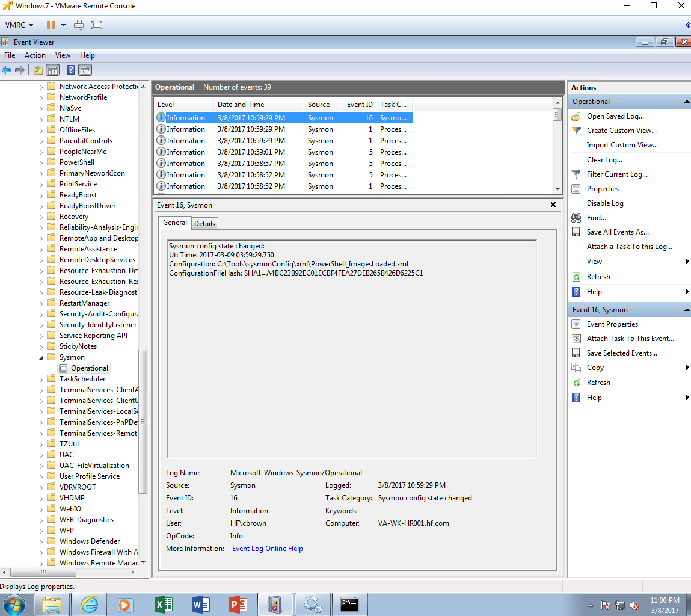Screen dimensions: 691x616
Task: Close the Event 16 preview pane
Action: click(x=553, y=205)
